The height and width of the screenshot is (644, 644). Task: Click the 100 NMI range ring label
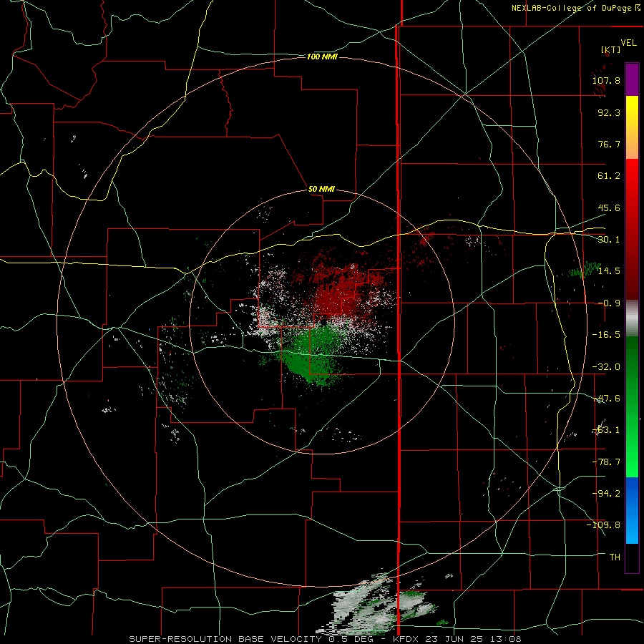tap(322, 57)
